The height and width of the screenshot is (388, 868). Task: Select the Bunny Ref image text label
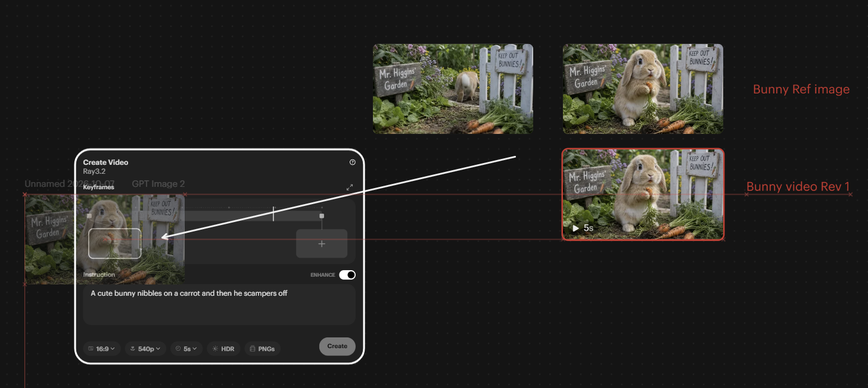[801, 90]
